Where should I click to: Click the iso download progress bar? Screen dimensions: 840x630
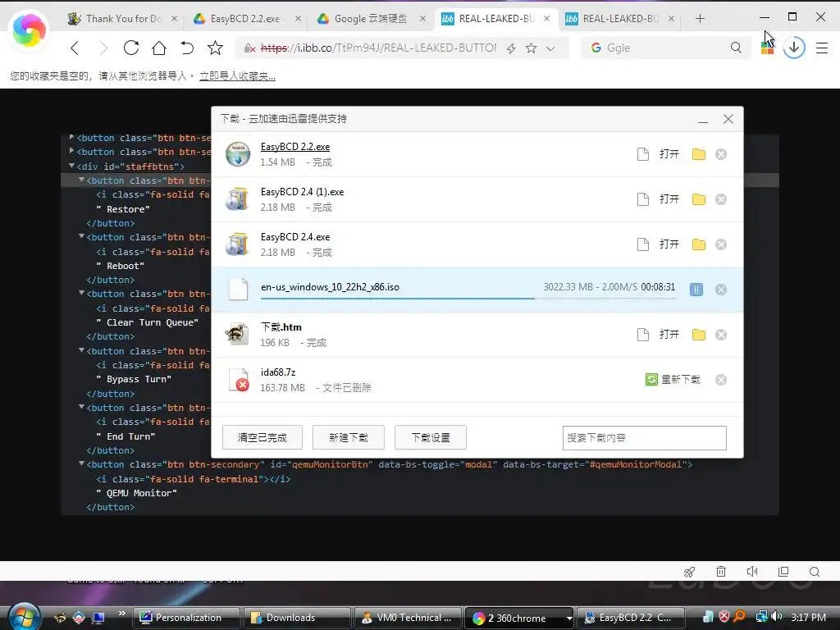(x=468, y=298)
